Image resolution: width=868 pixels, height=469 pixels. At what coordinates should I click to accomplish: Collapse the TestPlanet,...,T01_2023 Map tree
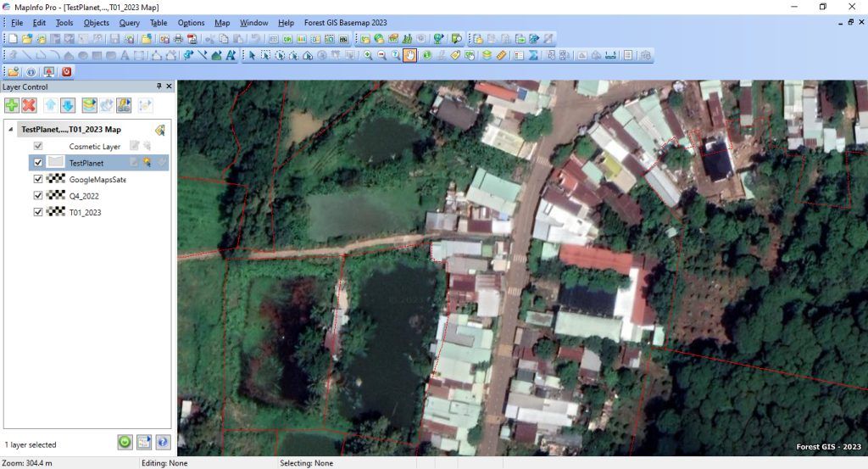click(10, 130)
